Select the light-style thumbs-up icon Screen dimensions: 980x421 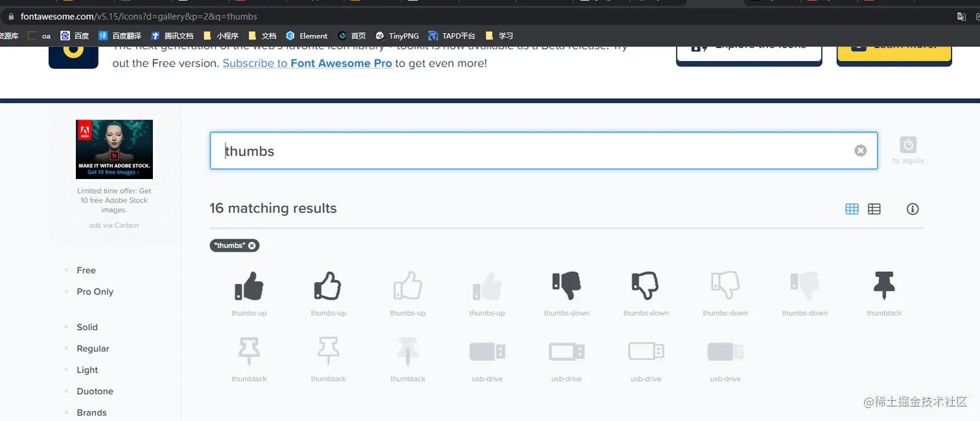408,286
